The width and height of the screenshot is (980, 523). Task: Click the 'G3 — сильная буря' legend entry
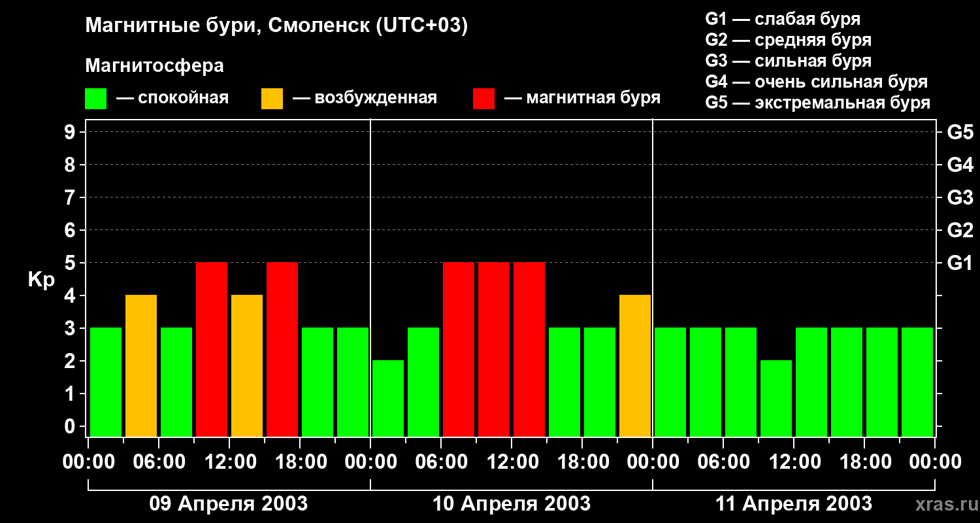click(789, 61)
